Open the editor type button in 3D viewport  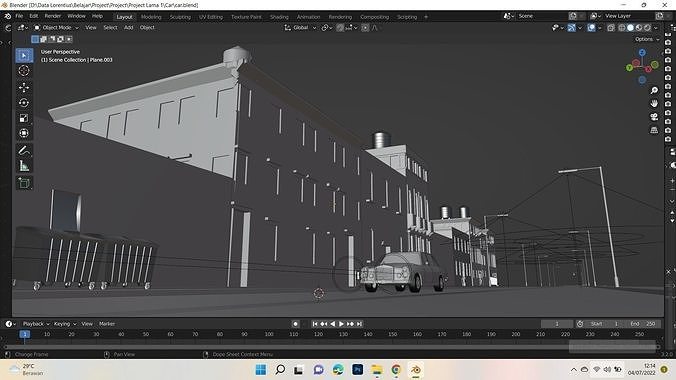click(23, 28)
